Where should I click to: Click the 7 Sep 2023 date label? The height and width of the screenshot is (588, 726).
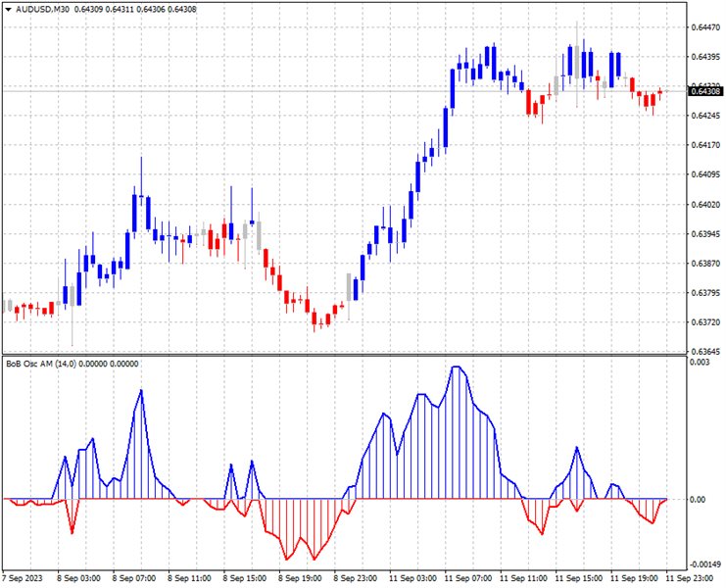[24, 579]
